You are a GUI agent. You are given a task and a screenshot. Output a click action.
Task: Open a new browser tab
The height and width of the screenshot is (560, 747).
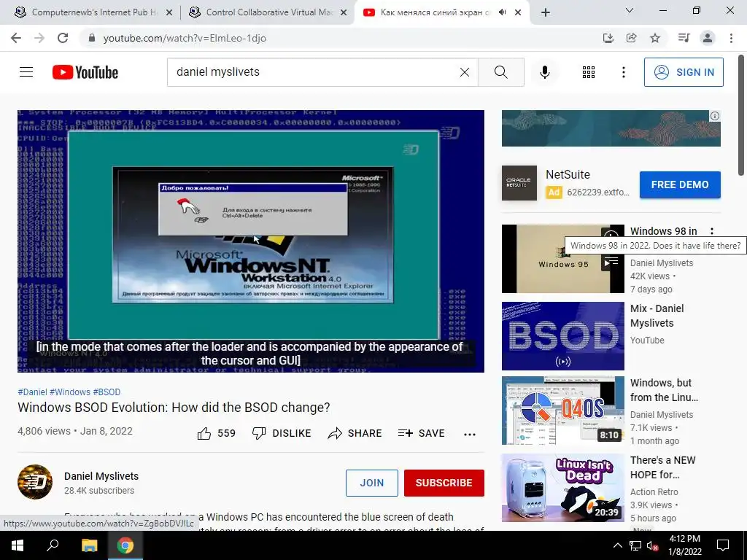(546, 12)
